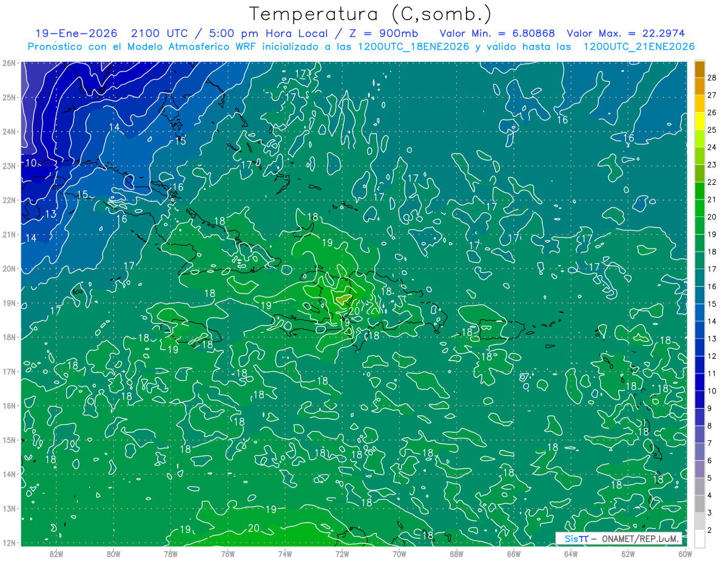This screenshot has width=728, height=562.
Task: Click the "Temperatura (C,somb.)" chart title
Action: click(371, 14)
